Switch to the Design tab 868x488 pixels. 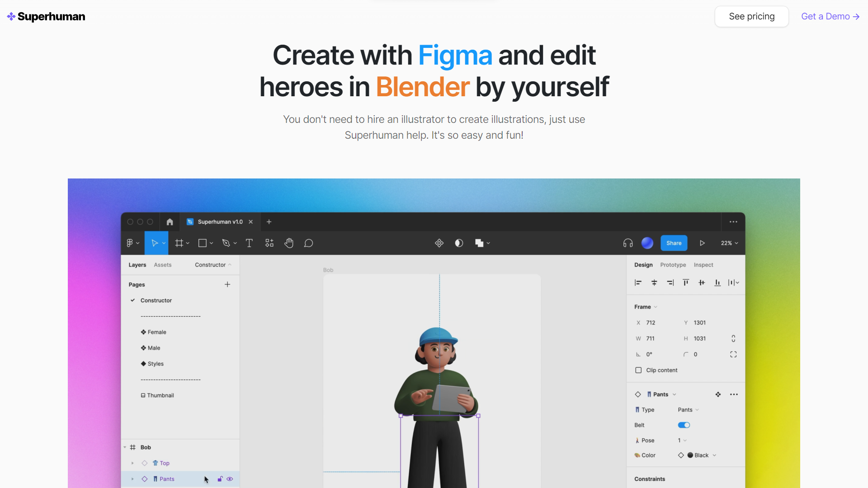643,265
